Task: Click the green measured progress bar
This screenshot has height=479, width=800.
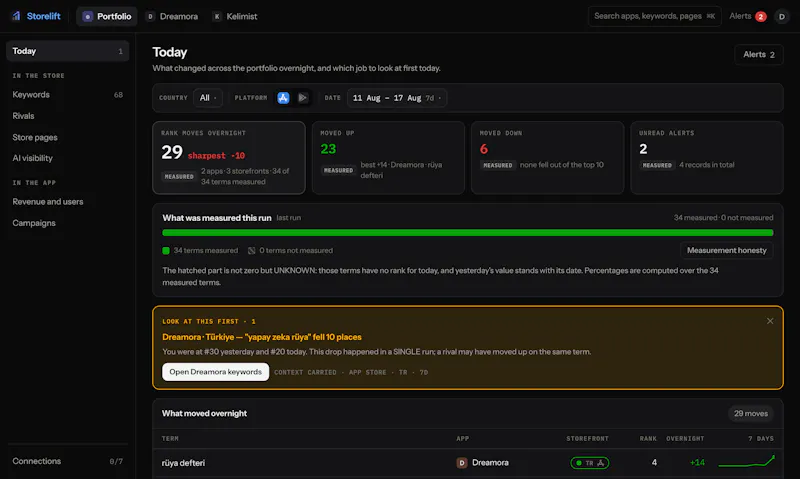Action: tap(467, 233)
